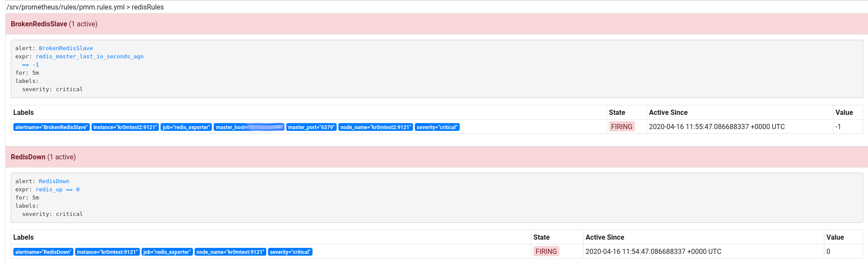The width and height of the screenshot is (868, 263).
Task: Open the BrokenRedisSlave alert name link
Action: 66,48
